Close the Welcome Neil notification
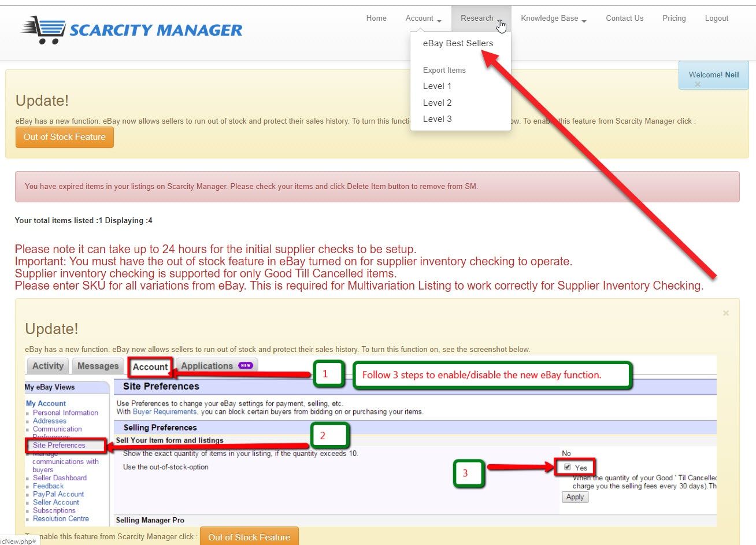The width and height of the screenshot is (756, 545). tap(698, 84)
